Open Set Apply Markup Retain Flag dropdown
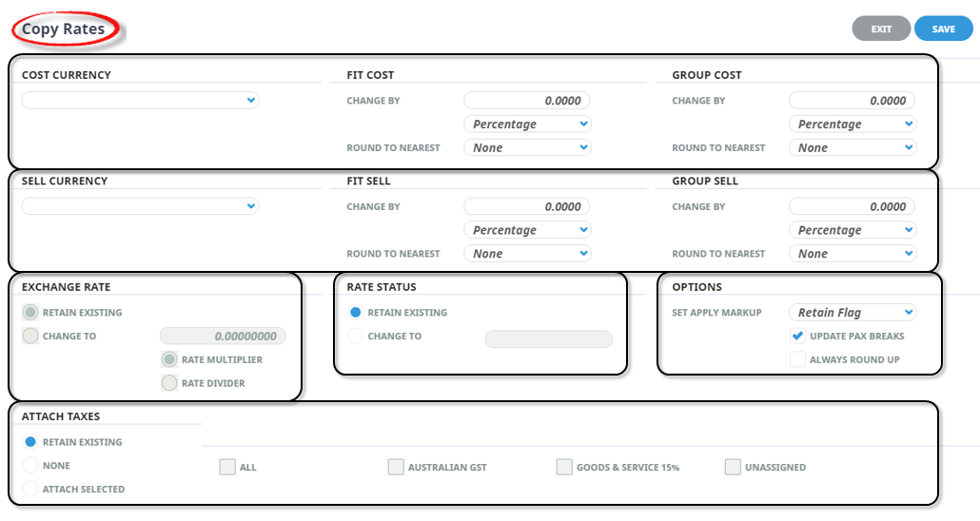This screenshot has height=521, width=980. click(853, 313)
